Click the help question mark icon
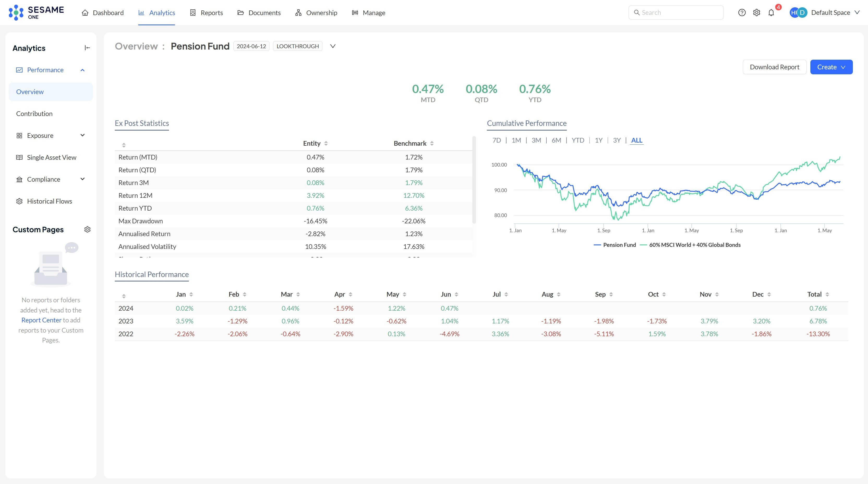Image resolution: width=868 pixels, height=484 pixels. 742,13
